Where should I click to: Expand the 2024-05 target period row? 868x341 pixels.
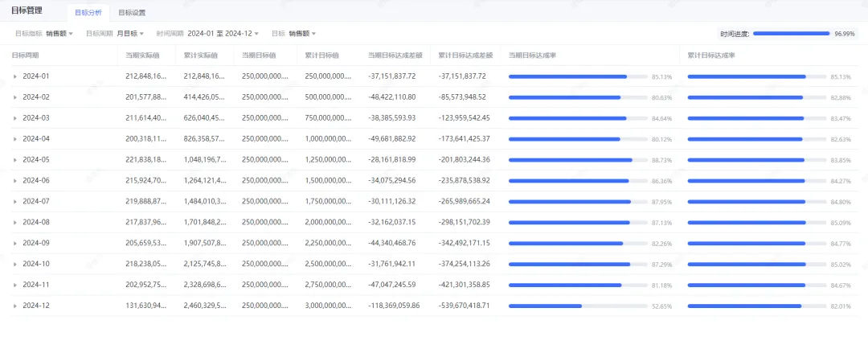point(15,160)
